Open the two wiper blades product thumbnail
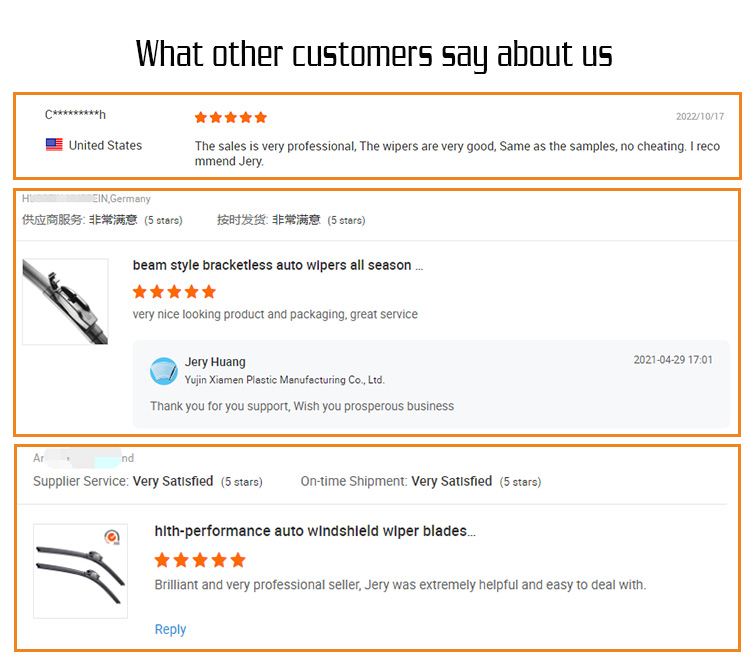The width and height of the screenshot is (750, 664). pos(80,571)
